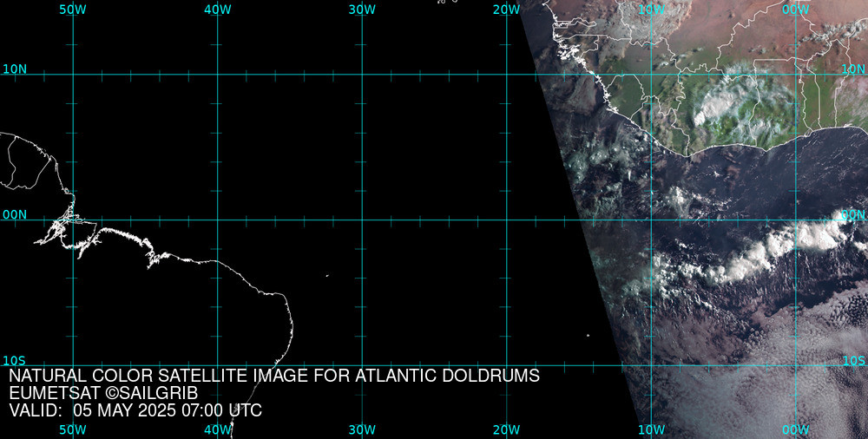Click the "EUMETSAT ©SAILGRIB" credit line
The width and height of the screenshot is (868, 439).
tap(103, 394)
